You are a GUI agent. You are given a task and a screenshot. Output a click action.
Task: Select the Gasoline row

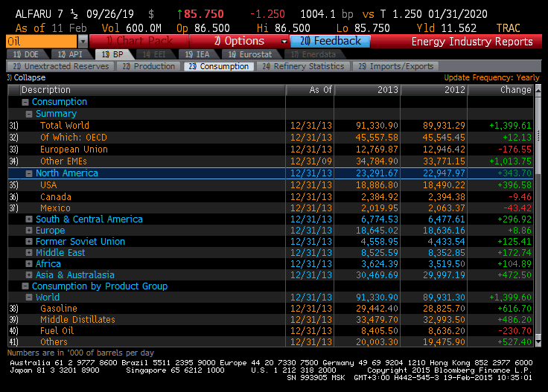click(x=270, y=309)
